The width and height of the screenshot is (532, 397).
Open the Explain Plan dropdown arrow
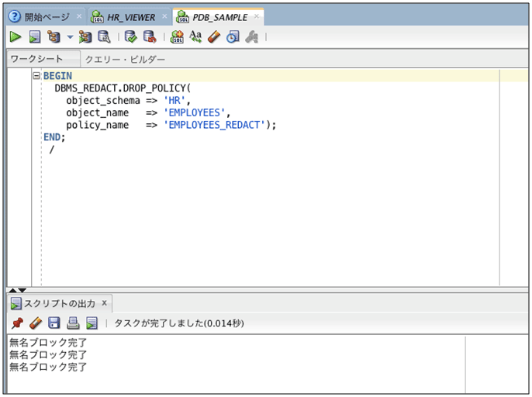coord(70,37)
